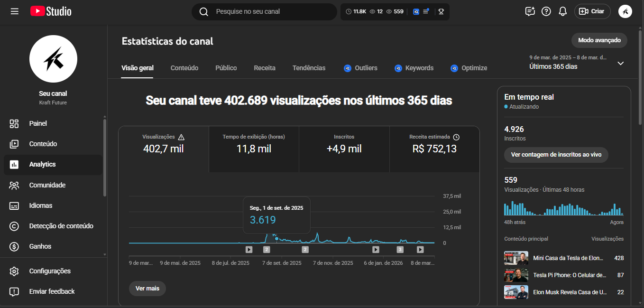Click the Modo avançado button
Viewport: 644px width, 308px height.
point(599,40)
